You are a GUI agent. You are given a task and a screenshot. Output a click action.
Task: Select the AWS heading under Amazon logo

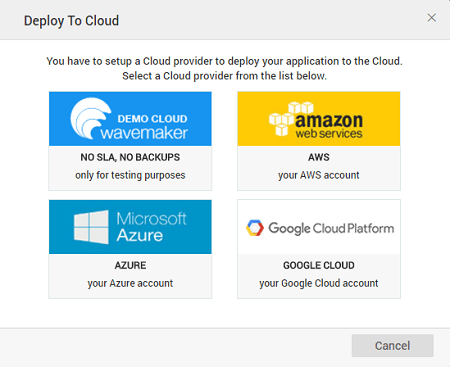click(x=319, y=157)
